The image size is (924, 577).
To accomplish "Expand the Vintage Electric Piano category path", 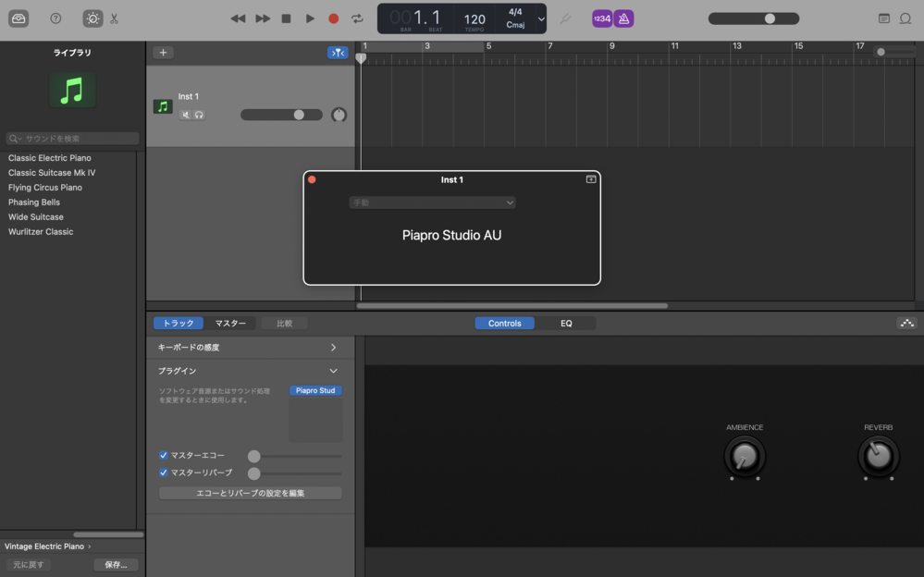I will click(x=48, y=546).
